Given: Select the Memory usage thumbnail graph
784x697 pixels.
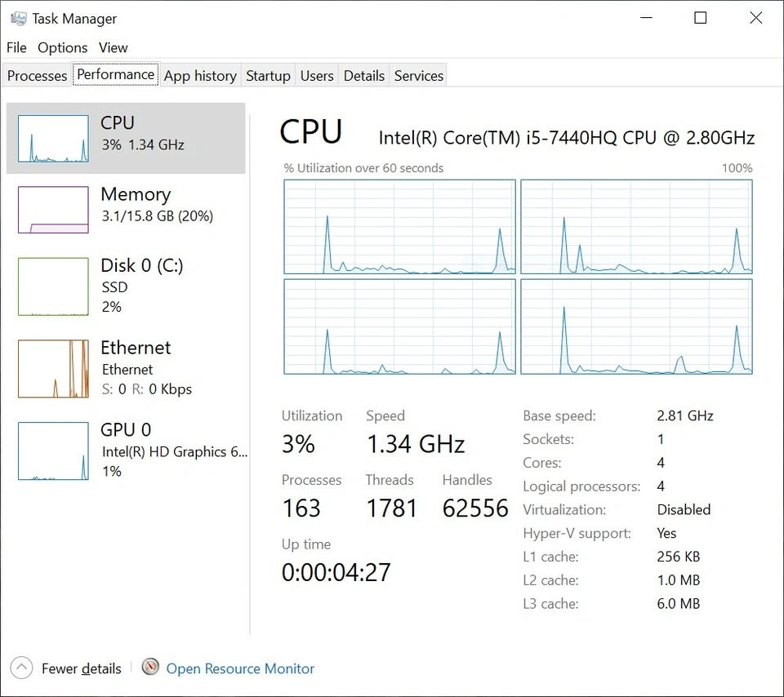Looking at the screenshot, I should point(53,210).
